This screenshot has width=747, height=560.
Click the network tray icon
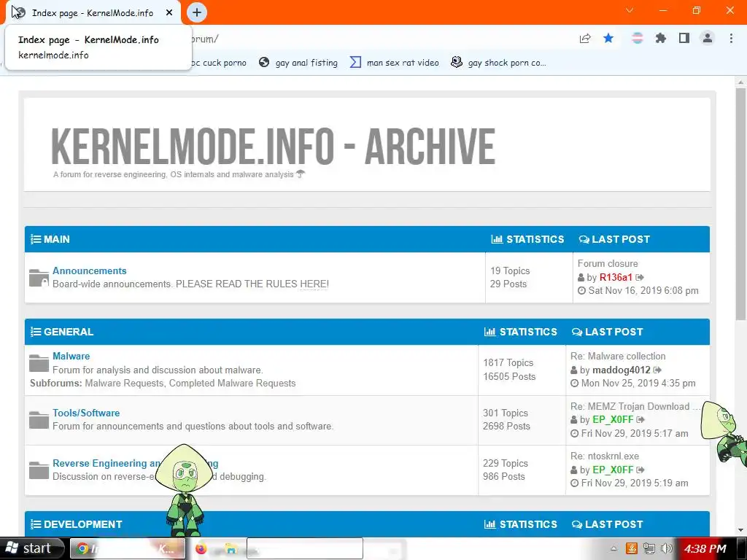(x=649, y=548)
